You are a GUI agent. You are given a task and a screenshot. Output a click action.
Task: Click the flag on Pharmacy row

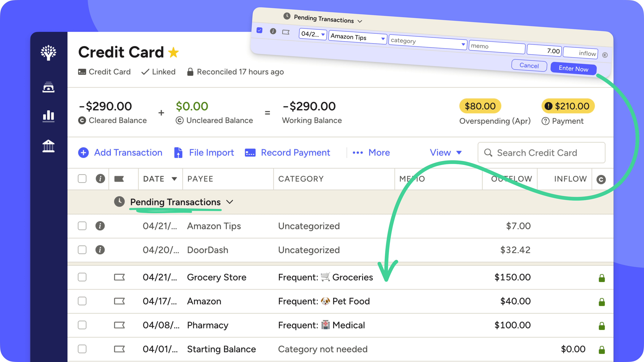click(119, 325)
